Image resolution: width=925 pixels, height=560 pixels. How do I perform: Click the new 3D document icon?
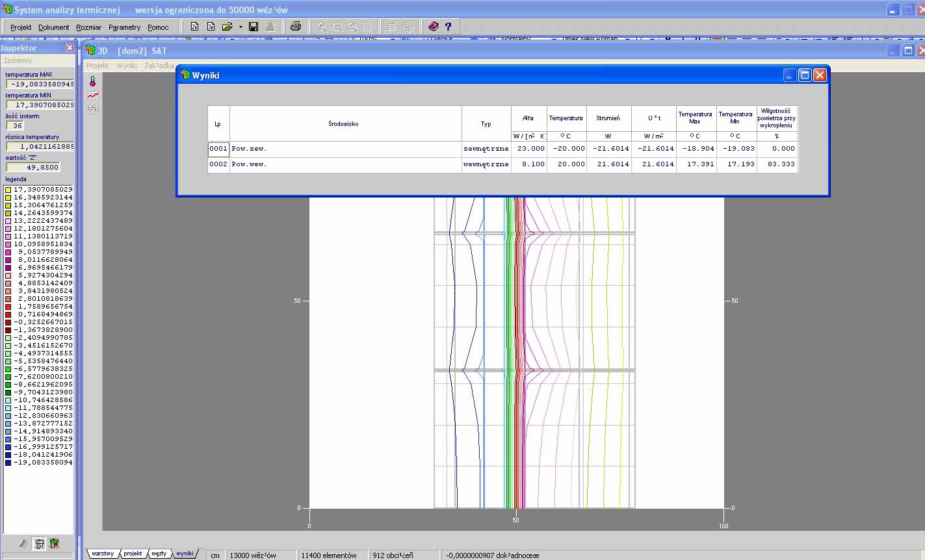pyautogui.click(x=211, y=27)
